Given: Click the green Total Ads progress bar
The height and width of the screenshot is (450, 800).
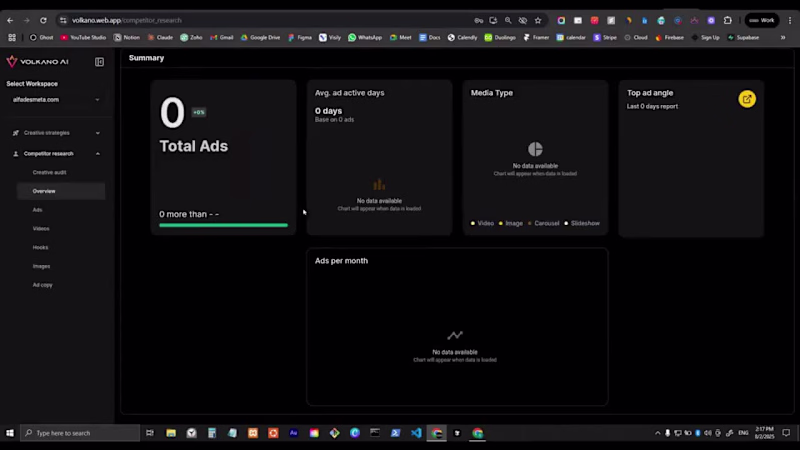Looking at the screenshot, I should coord(223,225).
